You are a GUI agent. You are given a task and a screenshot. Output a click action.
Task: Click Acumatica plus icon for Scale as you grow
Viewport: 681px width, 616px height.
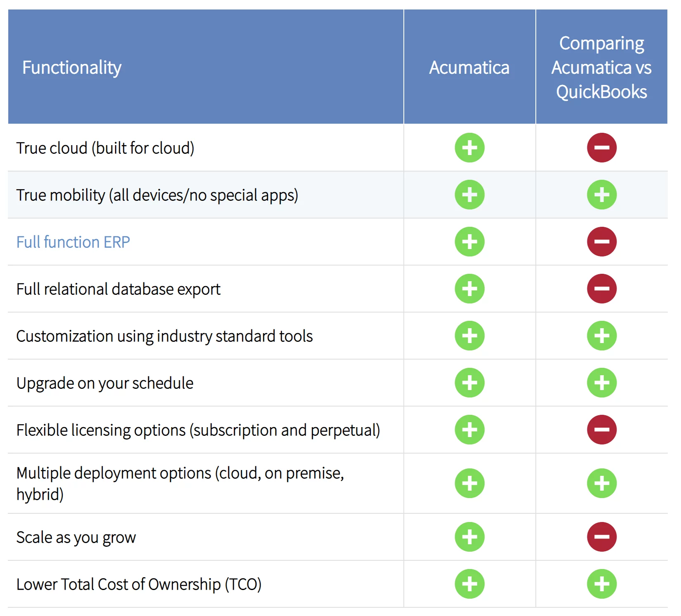point(469,537)
